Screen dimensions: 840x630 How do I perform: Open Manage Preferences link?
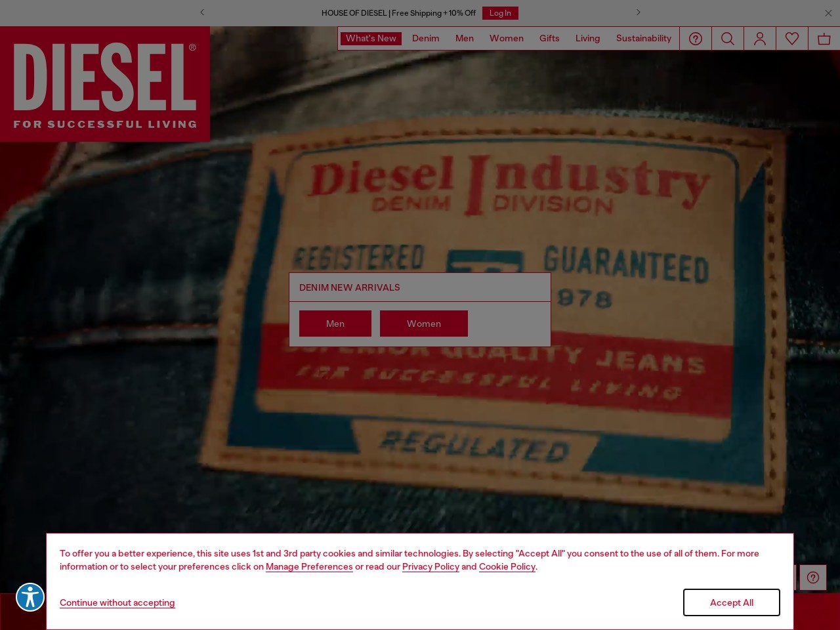[x=309, y=567]
